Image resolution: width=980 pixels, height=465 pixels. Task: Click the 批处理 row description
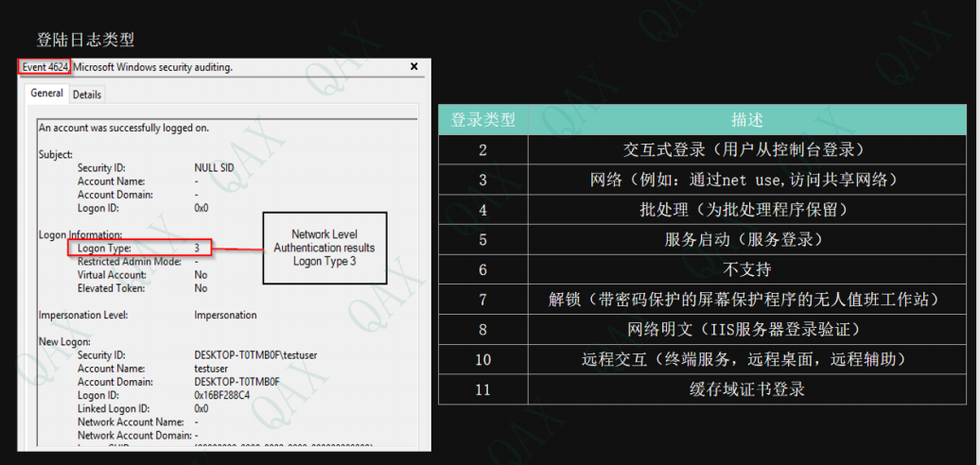(746, 210)
